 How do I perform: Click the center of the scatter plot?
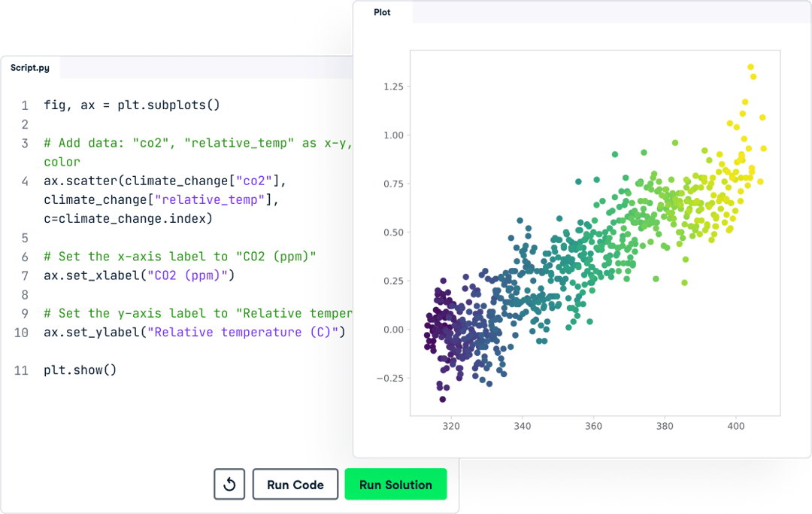tap(594, 233)
